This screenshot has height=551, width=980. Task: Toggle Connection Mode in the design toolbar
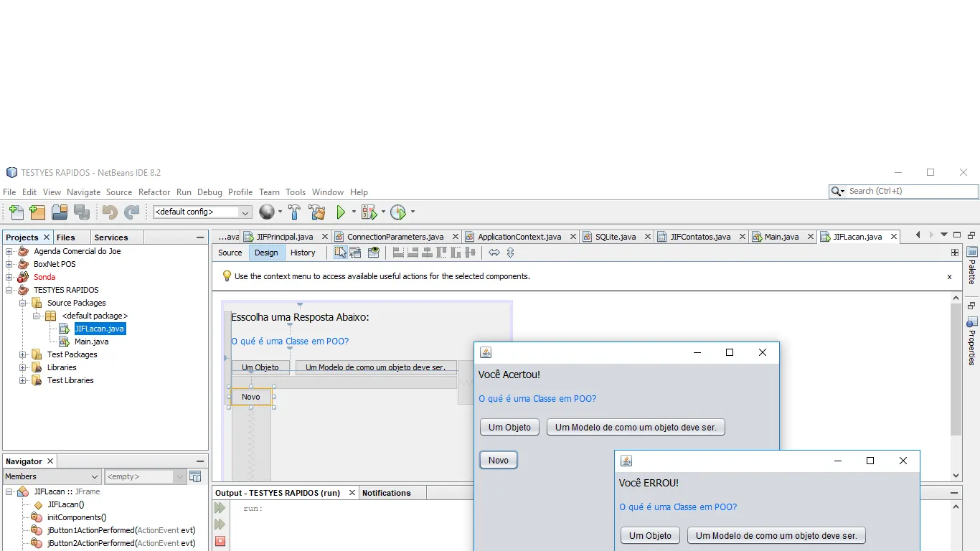tap(355, 253)
